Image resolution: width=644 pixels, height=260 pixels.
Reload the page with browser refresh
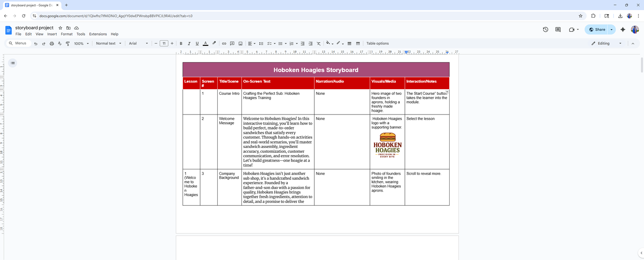tap(24, 16)
